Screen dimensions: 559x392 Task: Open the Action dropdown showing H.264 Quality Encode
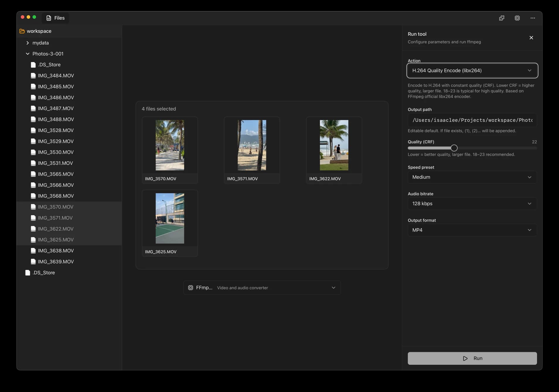tap(472, 71)
